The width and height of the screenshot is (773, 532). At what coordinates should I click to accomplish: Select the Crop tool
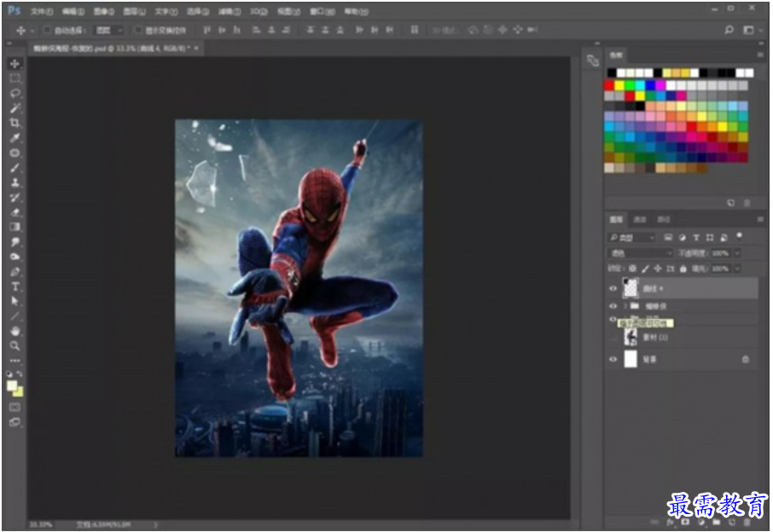[x=15, y=123]
